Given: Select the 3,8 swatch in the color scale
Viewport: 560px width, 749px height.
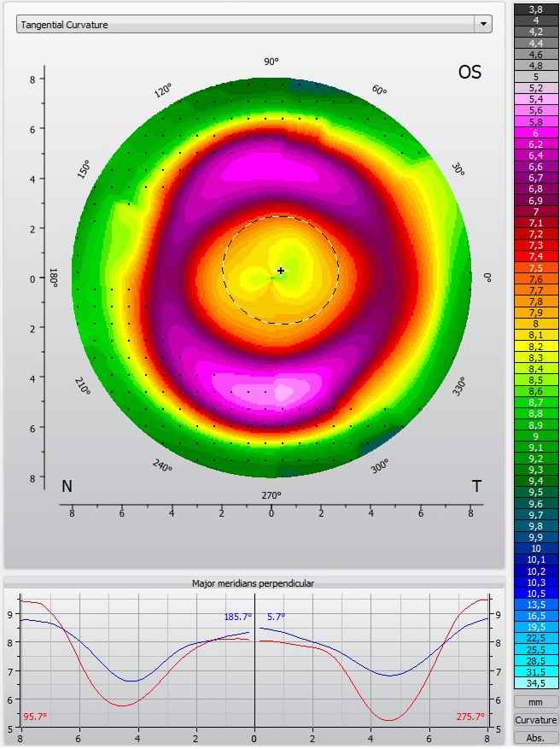Looking at the screenshot, I should (535, 9).
